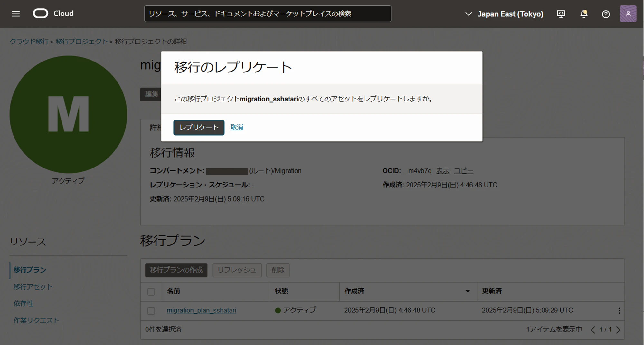Open the migration_plan_sshatari link

click(x=201, y=310)
